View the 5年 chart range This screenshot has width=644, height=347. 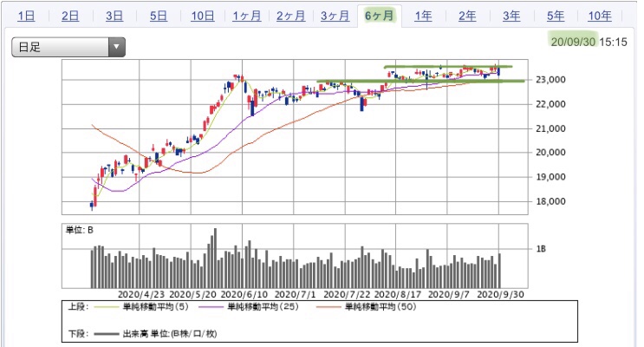pos(556,16)
